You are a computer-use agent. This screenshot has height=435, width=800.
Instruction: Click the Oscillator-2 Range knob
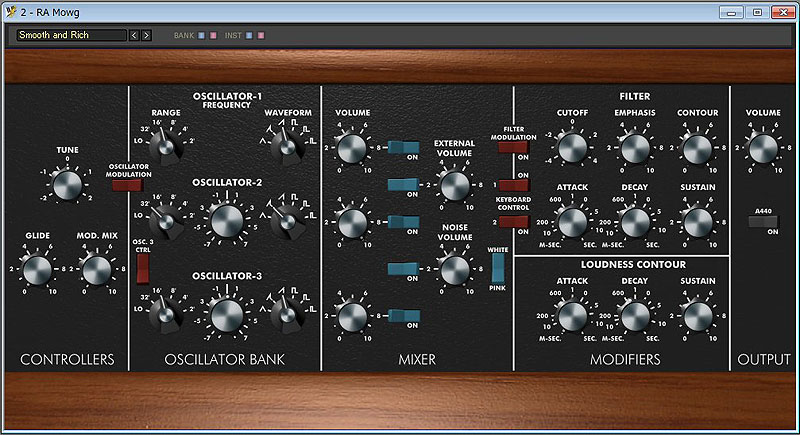(x=165, y=221)
